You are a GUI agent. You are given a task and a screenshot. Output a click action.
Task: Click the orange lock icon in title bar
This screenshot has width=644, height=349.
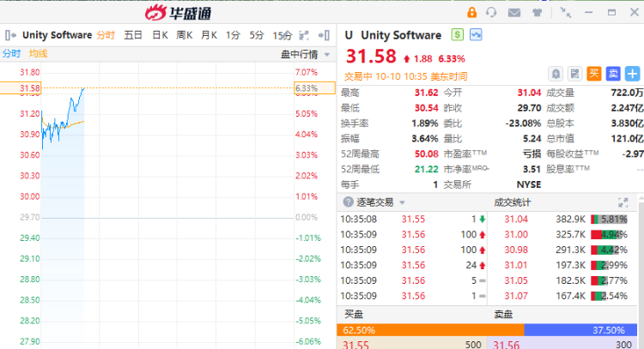472,12
